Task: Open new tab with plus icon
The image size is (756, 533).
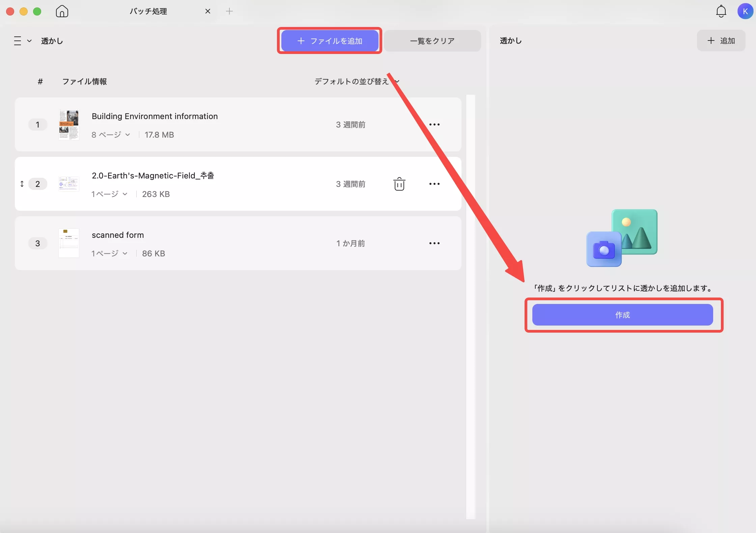Action: click(229, 11)
